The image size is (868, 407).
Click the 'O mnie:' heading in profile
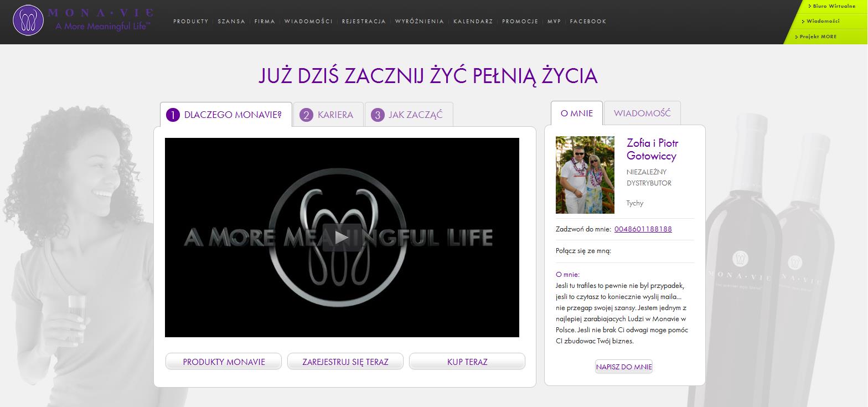click(x=568, y=275)
